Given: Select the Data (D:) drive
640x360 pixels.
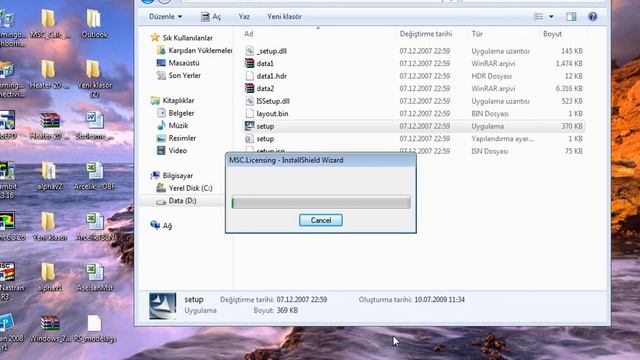Looking at the screenshot, I should coord(177,201).
